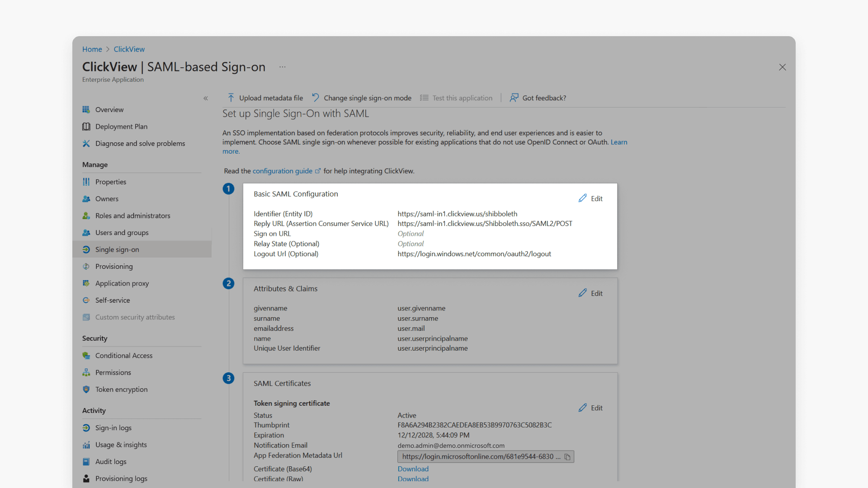Screen dimensions: 868x488
Task: Download the Certificate (Base64)
Action: click(x=412, y=469)
